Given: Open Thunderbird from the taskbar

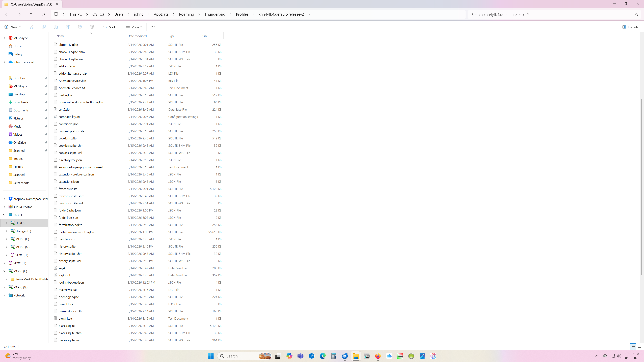Looking at the screenshot, I should (x=345, y=356).
